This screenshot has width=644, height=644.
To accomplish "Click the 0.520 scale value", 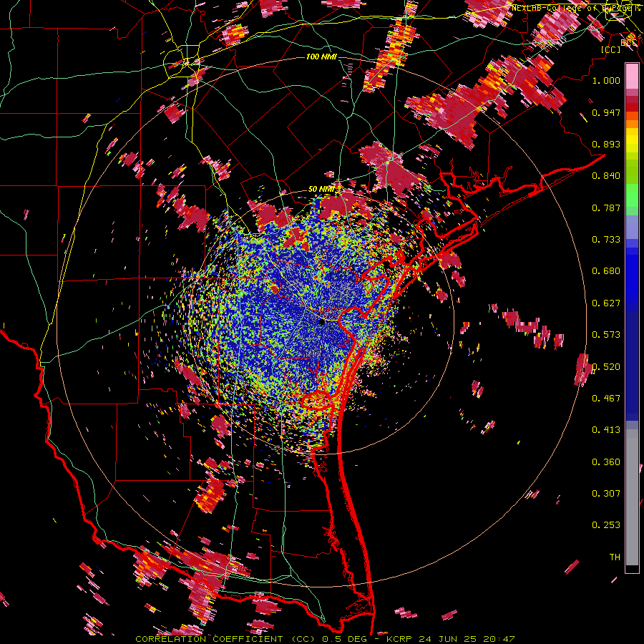I will point(606,367).
